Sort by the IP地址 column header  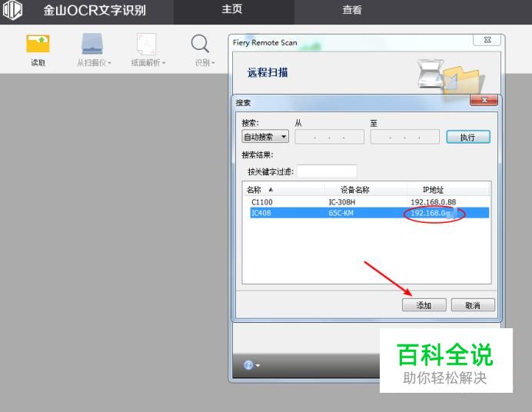pyautogui.click(x=448, y=190)
